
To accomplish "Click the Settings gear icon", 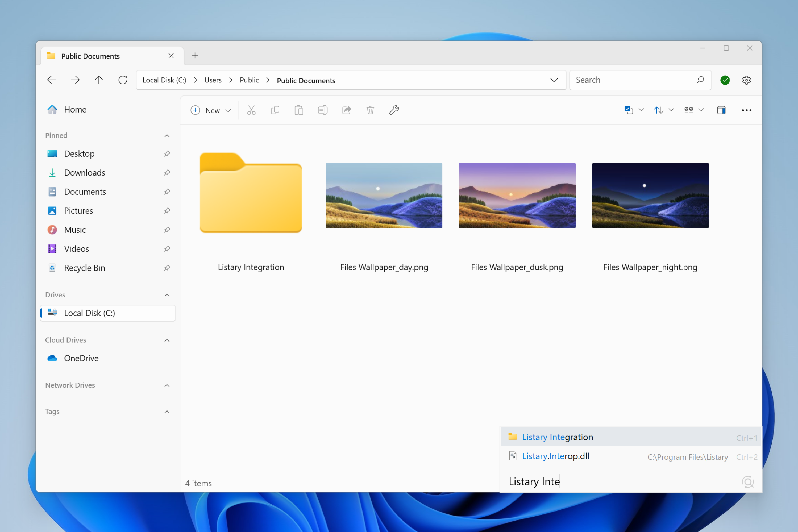I will (x=747, y=80).
